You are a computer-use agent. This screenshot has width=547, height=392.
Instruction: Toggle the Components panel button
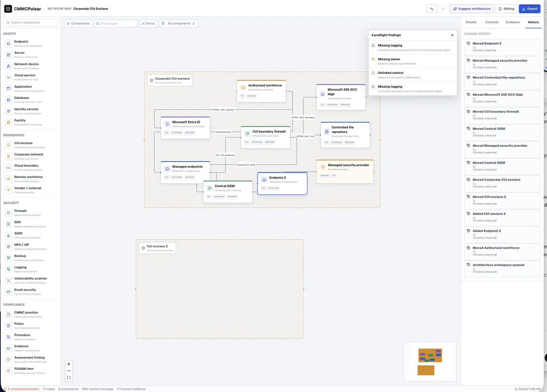(78, 23)
